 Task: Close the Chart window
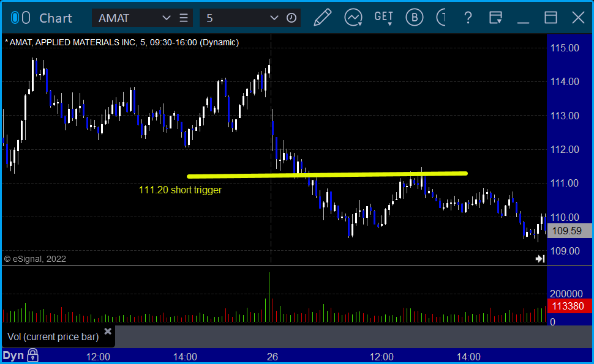click(x=579, y=17)
